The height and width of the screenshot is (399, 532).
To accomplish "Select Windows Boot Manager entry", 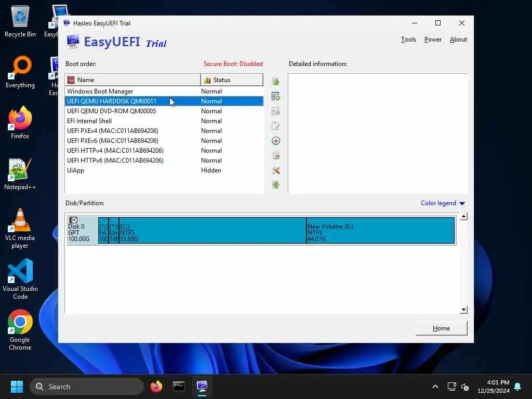I will 164,91.
